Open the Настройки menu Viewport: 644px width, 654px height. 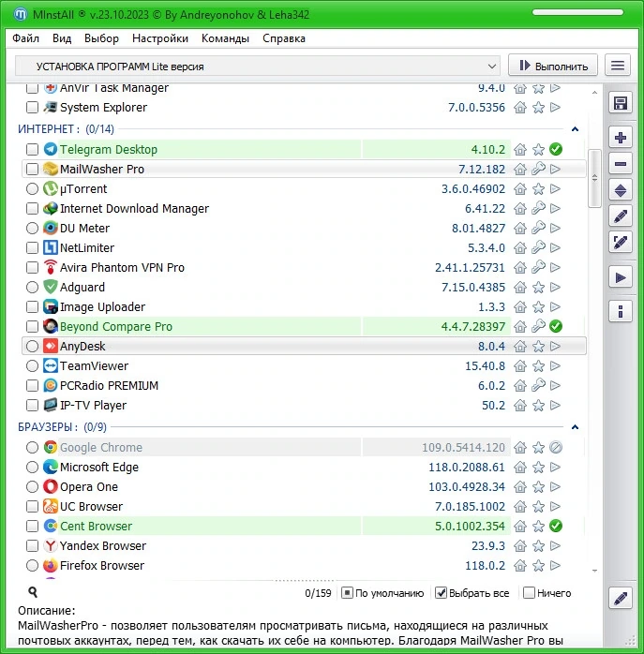click(160, 38)
